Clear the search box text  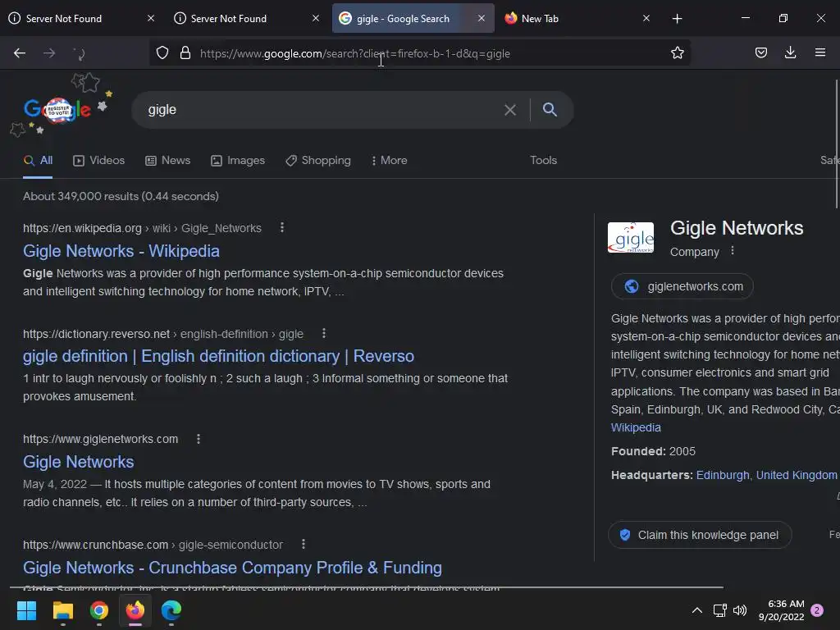coord(510,110)
